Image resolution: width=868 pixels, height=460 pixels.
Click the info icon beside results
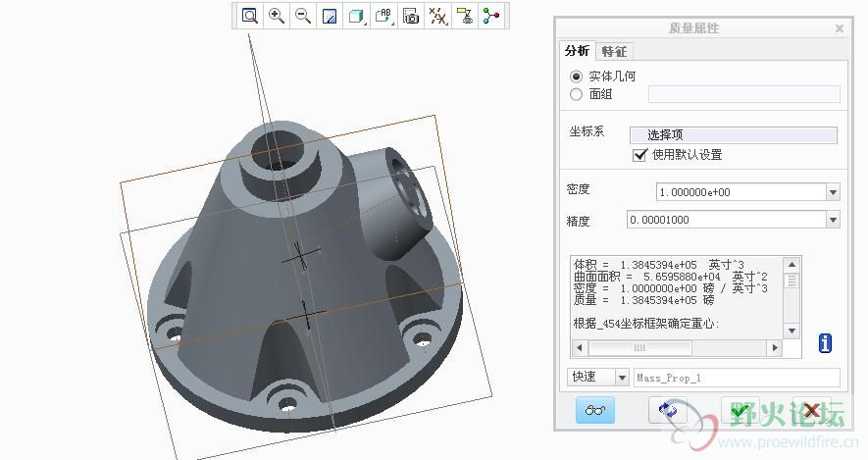825,343
